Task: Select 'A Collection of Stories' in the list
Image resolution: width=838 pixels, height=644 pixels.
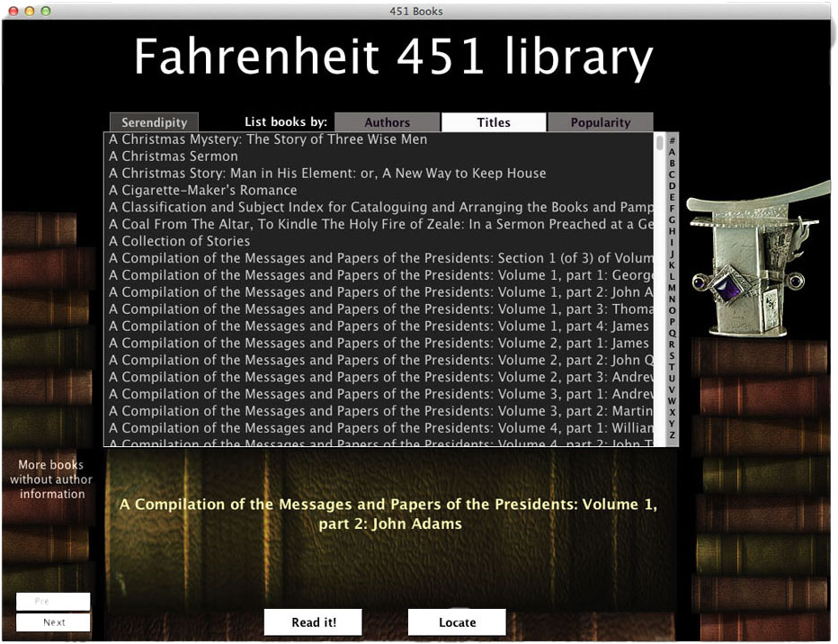Action: (180, 241)
